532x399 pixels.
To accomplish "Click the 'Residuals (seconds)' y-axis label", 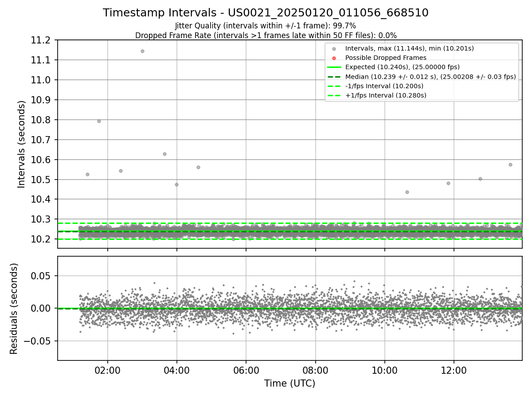I will pyautogui.click(x=14, y=309).
